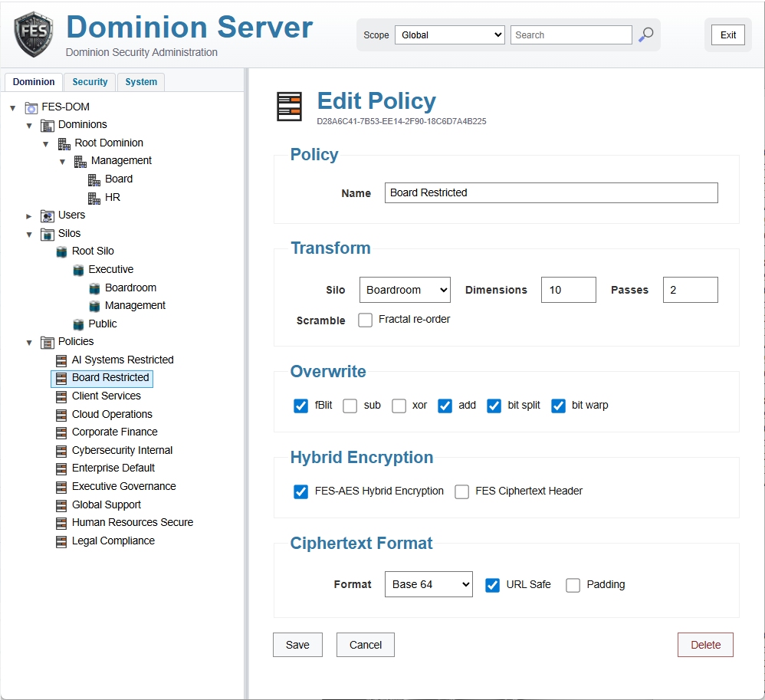Collapse the FES-DOM tree node
Screen dimensions: 765x700
tap(13, 108)
